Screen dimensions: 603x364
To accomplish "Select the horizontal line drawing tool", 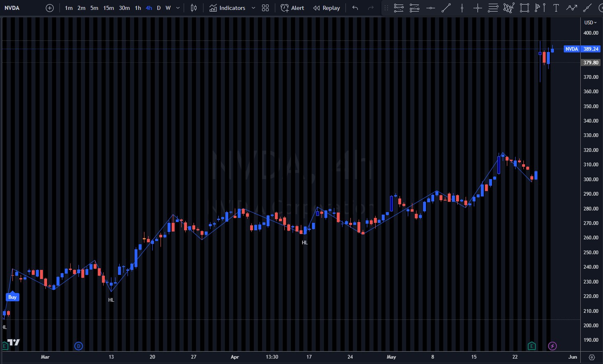I will pyautogui.click(x=430, y=8).
